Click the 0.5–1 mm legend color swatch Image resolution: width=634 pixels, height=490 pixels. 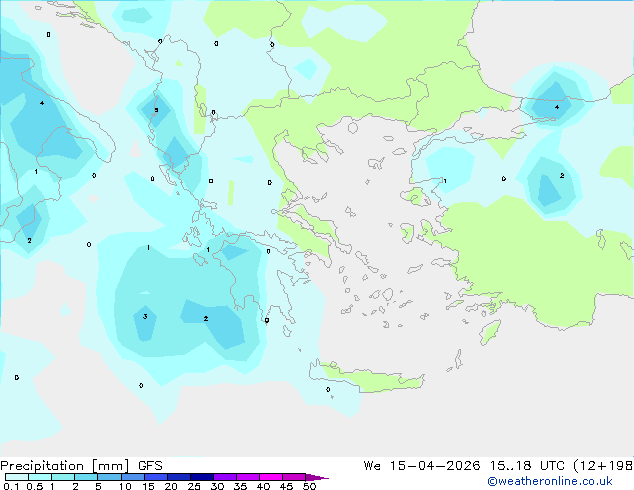pyautogui.click(x=40, y=477)
